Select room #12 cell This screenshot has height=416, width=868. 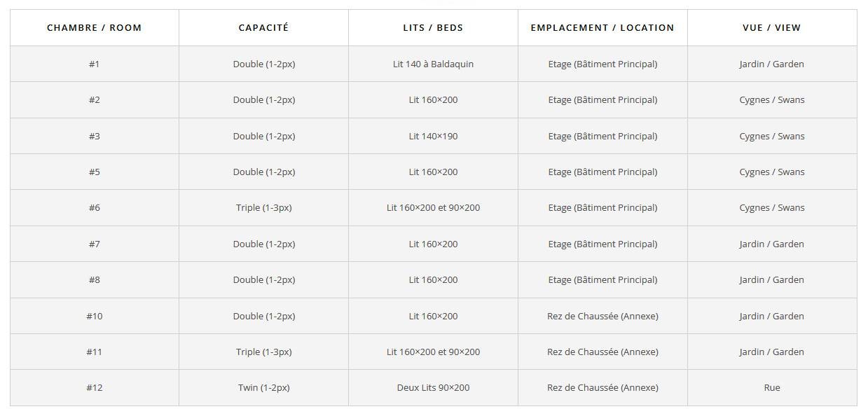[95, 387]
